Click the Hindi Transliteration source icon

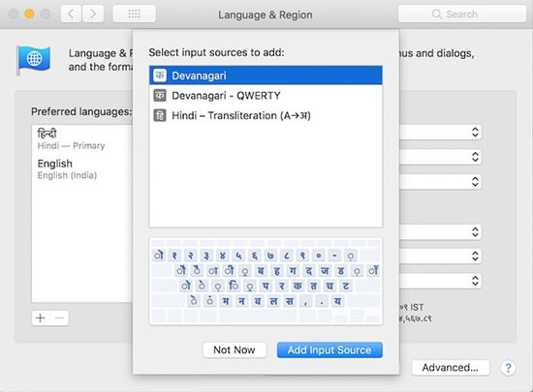pos(160,115)
